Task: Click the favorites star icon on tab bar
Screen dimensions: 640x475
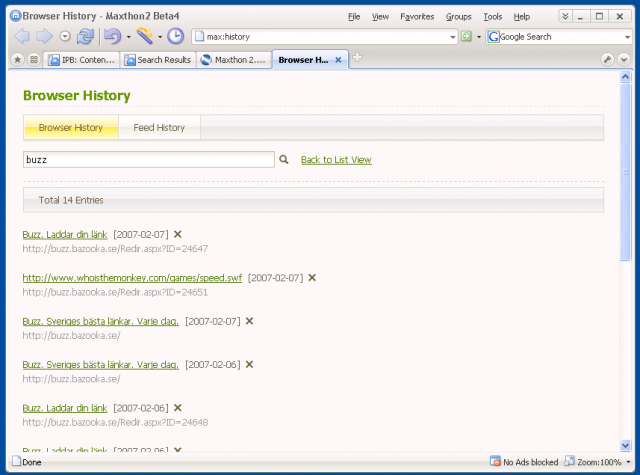Action: point(18,60)
